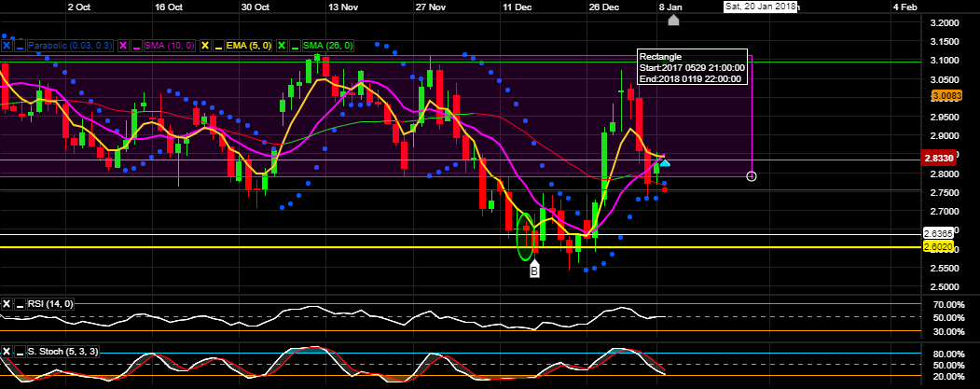This screenshot has width=980, height=389.
Task: Click the 4 Feb date on time axis
Action: [x=905, y=7]
